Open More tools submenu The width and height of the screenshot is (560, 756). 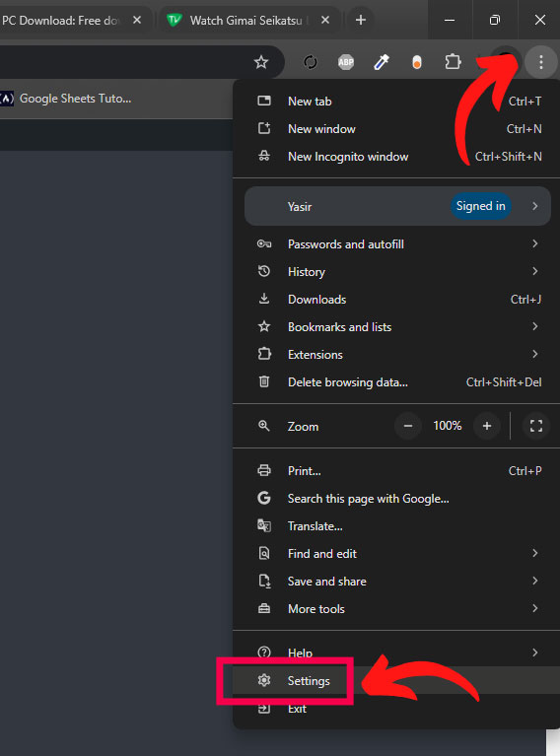(x=396, y=608)
